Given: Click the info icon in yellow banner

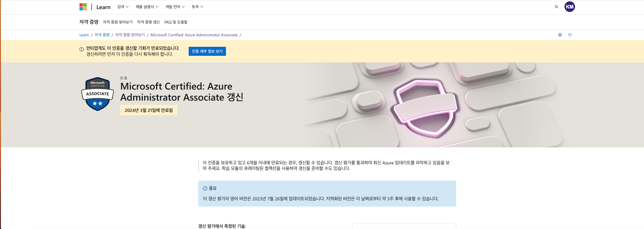Looking at the screenshot, I should pos(81,49).
